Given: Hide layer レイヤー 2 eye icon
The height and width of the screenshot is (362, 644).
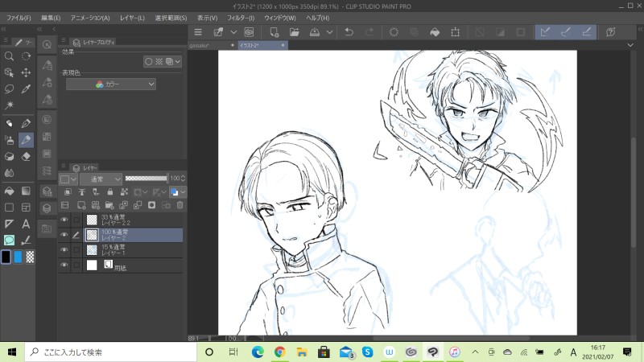Looking at the screenshot, I should pos(64,235).
